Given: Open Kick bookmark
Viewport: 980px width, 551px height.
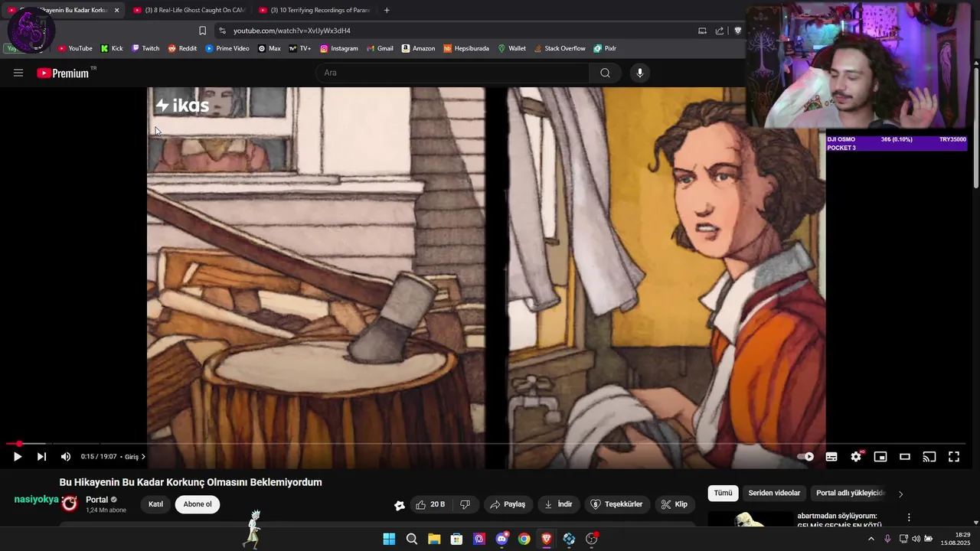Looking at the screenshot, I should pos(112,48).
